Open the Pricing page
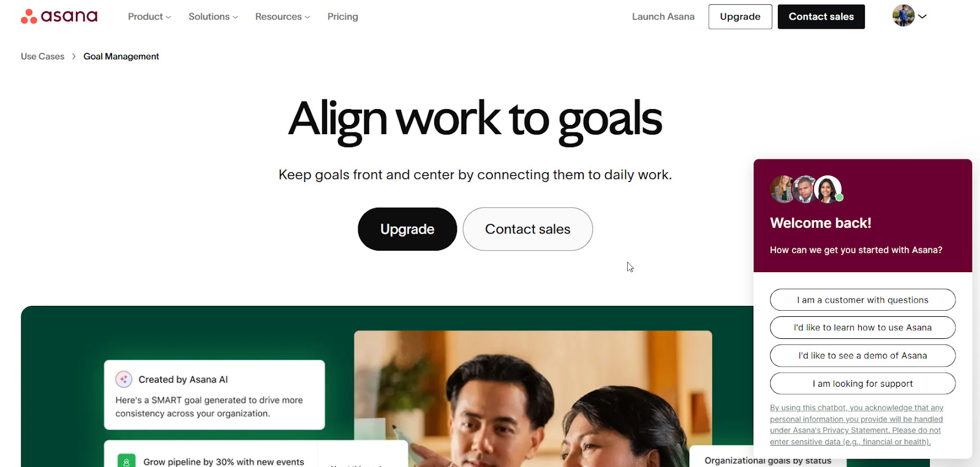This screenshot has width=980, height=467. click(x=343, y=17)
